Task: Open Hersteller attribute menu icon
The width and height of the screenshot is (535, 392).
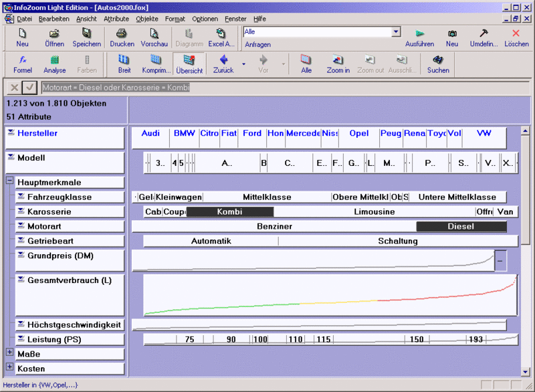Action: click(11, 132)
